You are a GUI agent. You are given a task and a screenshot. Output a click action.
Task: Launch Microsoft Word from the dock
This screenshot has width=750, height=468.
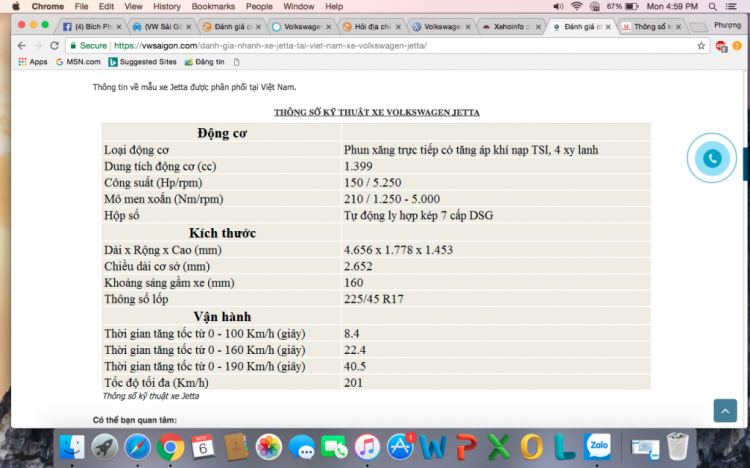432,447
